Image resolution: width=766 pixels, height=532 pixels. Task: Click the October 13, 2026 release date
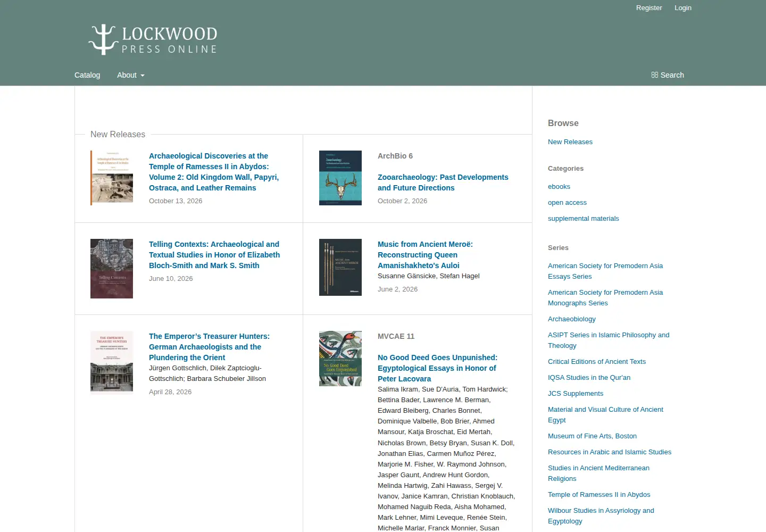(x=176, y=201)
